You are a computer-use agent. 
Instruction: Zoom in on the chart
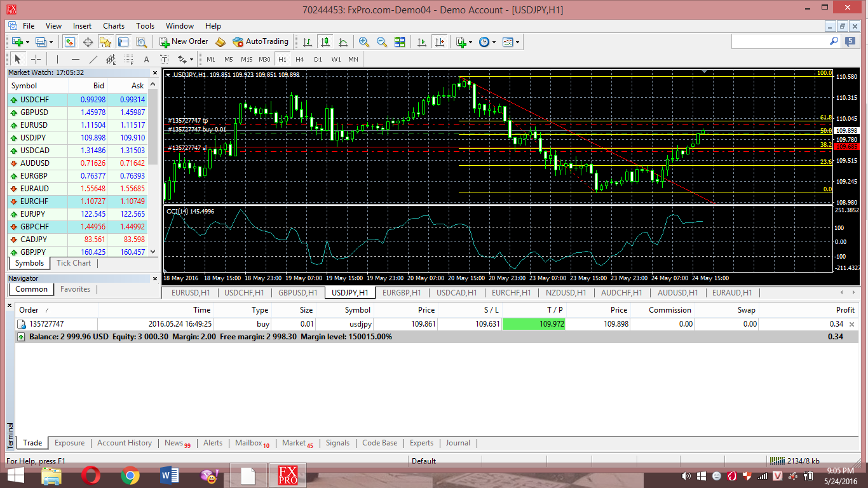pyautogui.click(x=364, y=41)
